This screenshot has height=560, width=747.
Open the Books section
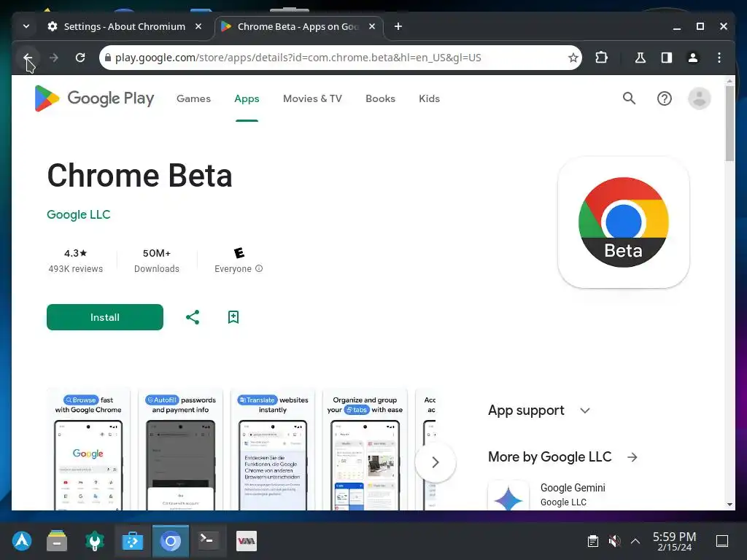[x=380, y=98]
